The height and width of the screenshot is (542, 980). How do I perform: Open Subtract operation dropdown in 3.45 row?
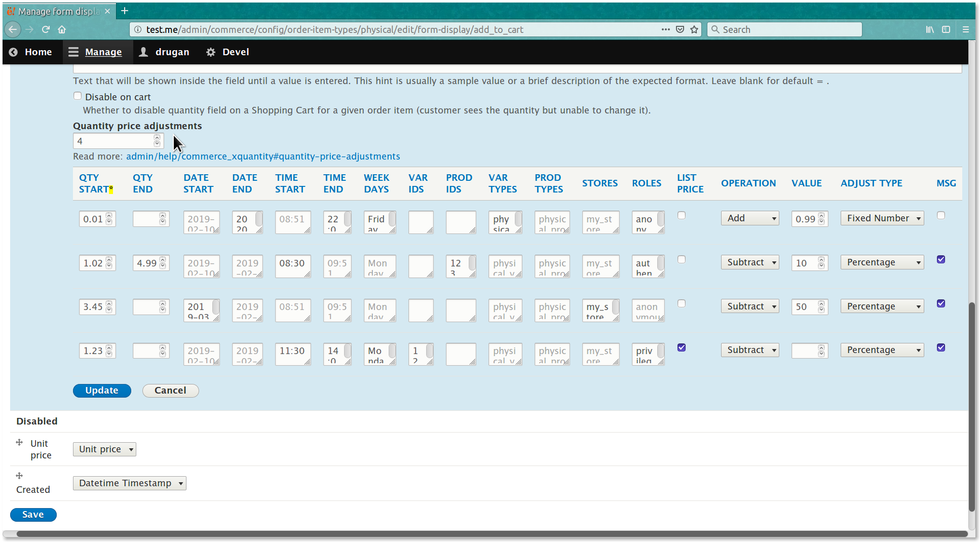click(x=750, y=306)
